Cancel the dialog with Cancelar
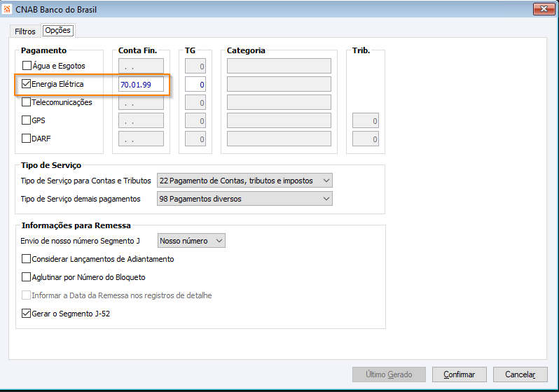 point(520,374)
